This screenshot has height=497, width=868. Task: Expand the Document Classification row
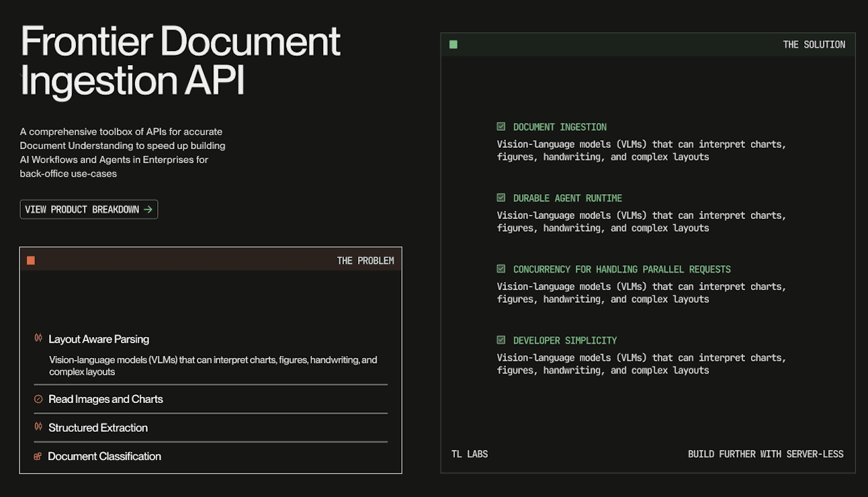coord(104,456)
